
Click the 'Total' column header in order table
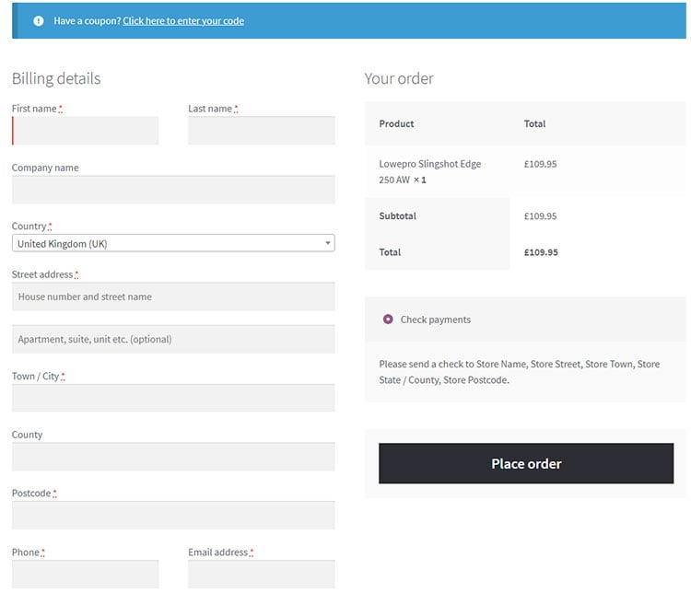(x=534, y=123)
